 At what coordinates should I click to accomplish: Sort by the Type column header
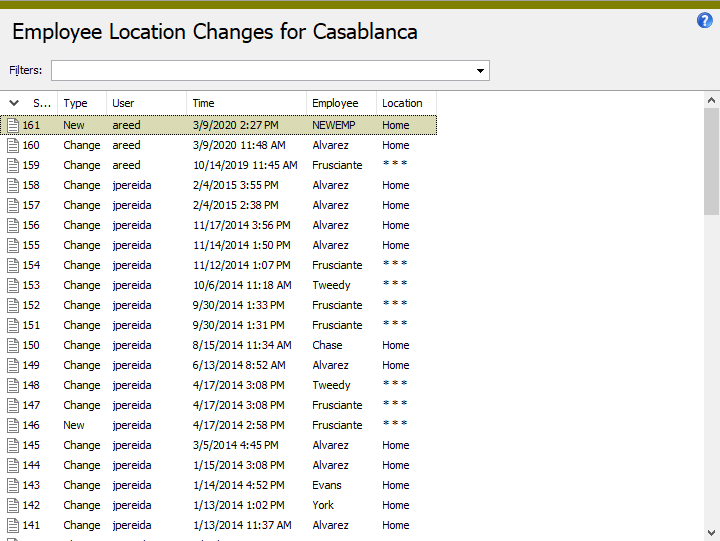[76, 103]
